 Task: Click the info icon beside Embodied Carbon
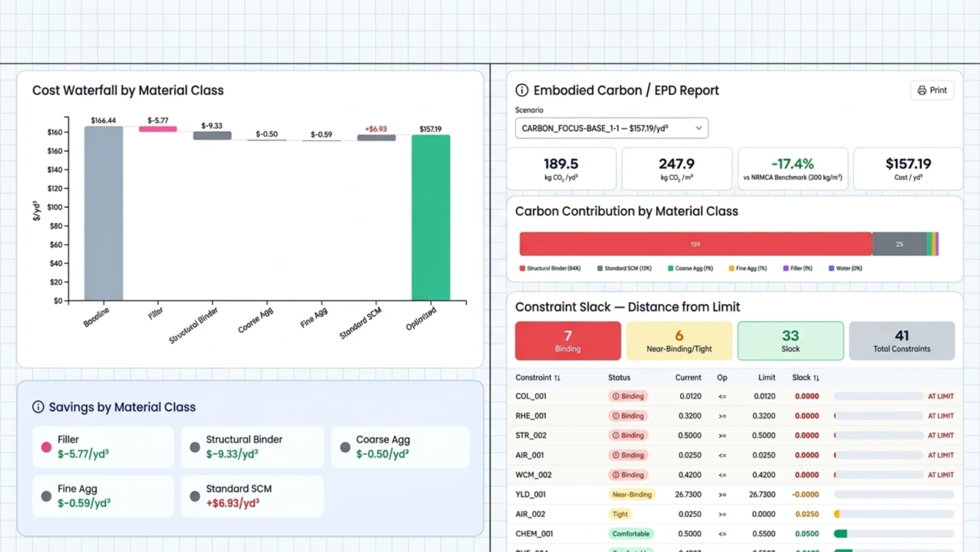coord(522,90)
